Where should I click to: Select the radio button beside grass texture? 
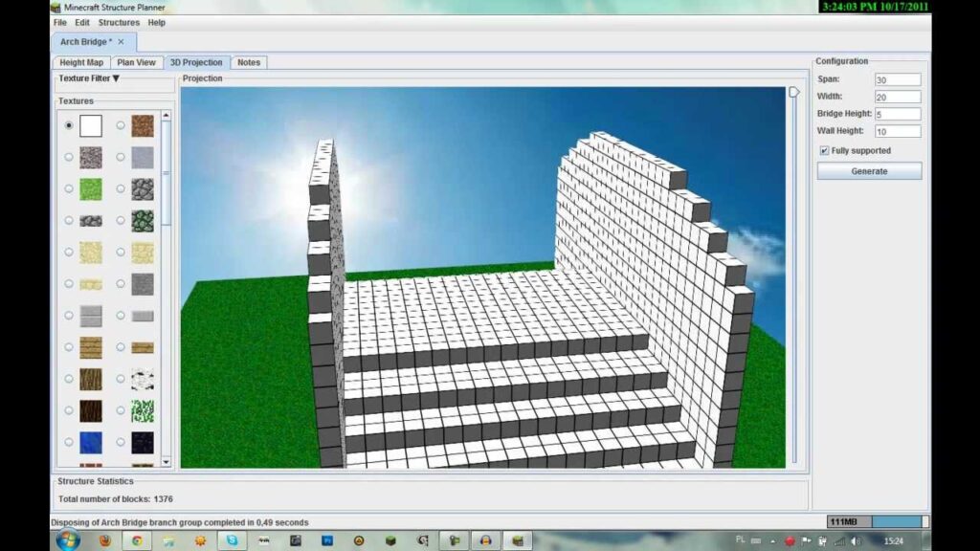tap(69, 189)
